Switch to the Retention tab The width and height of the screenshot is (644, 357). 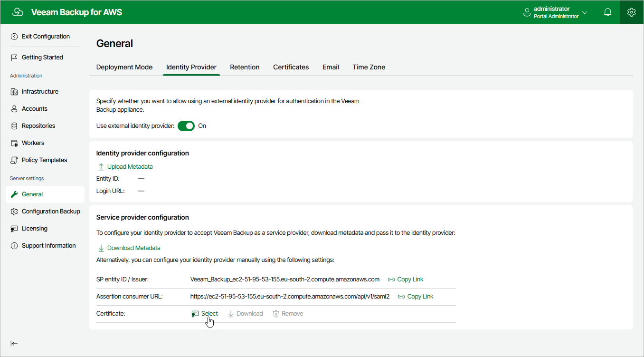[x=245, y=67]
